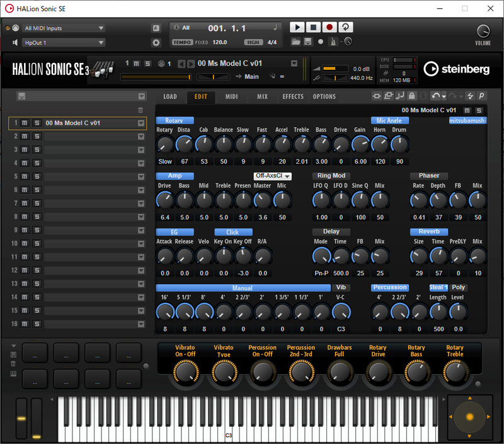Click the Click section button
Screen dimensions: 504x444
click(x=233, y=232)
